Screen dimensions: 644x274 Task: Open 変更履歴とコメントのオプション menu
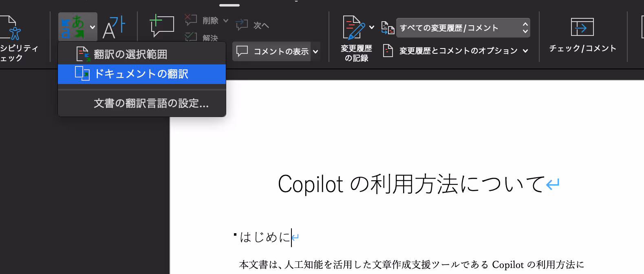[455, 51]
